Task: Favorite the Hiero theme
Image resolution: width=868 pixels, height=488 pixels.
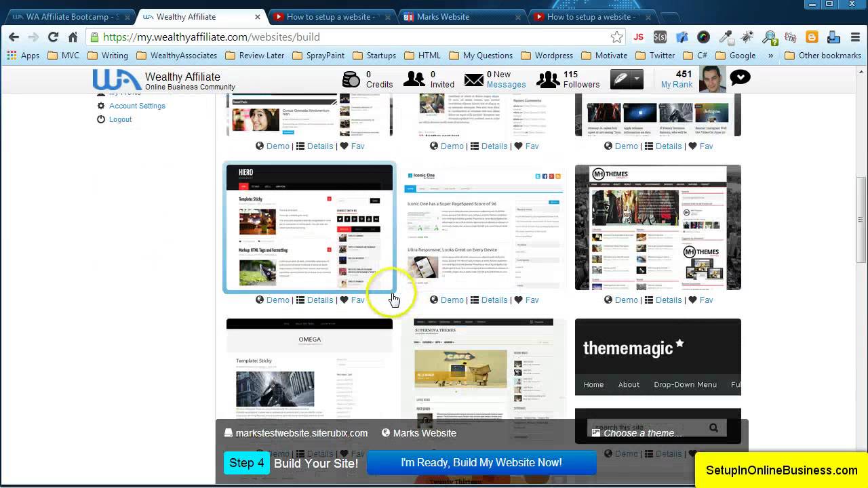Action: [x=357, y=300]
